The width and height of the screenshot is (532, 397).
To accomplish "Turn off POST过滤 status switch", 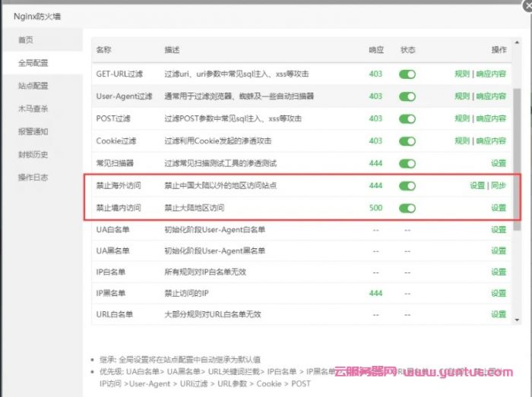I will [408, 119].
